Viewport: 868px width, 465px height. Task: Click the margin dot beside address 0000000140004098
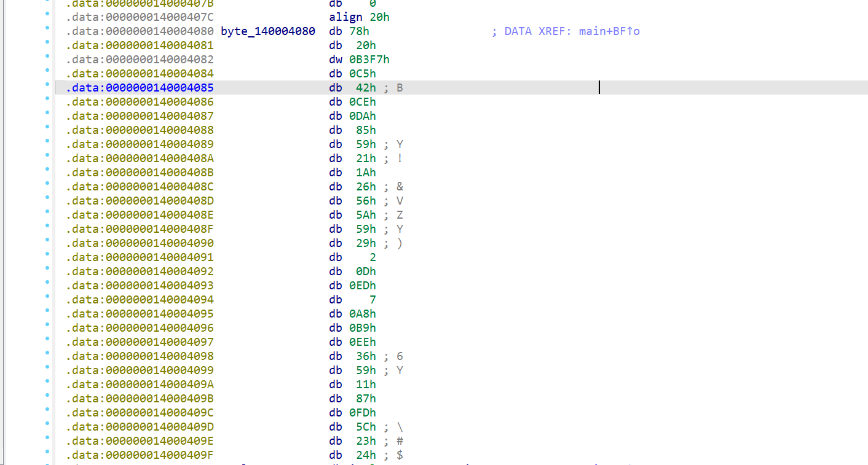pos(48,356)
